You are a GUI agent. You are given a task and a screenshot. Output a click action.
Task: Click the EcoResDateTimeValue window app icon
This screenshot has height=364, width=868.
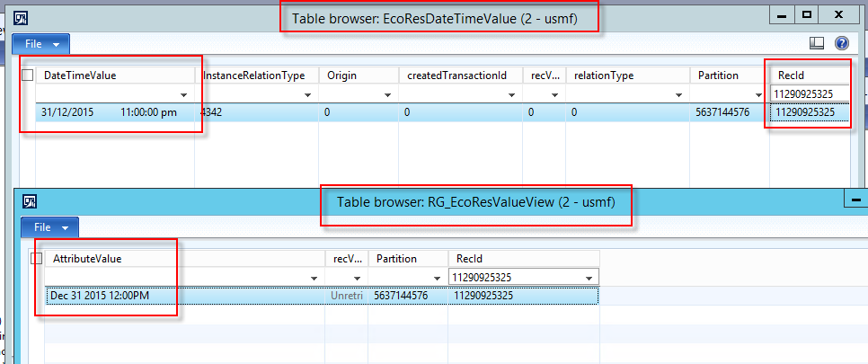click(21, 16)
